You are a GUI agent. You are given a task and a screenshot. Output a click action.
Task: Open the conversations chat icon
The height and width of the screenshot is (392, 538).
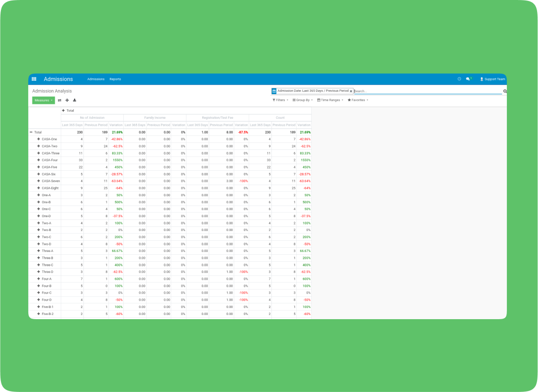click(468, 79)
